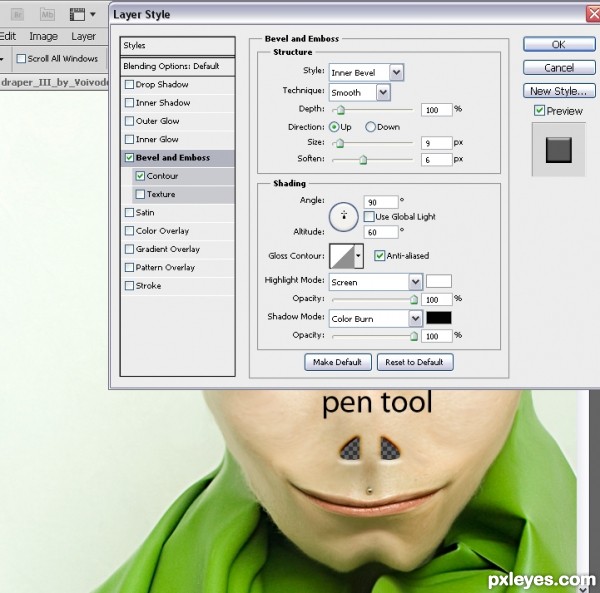This screenshot has height=593, width=600.
Task: Select the Up direction radio button
Action: click(334, 127)
